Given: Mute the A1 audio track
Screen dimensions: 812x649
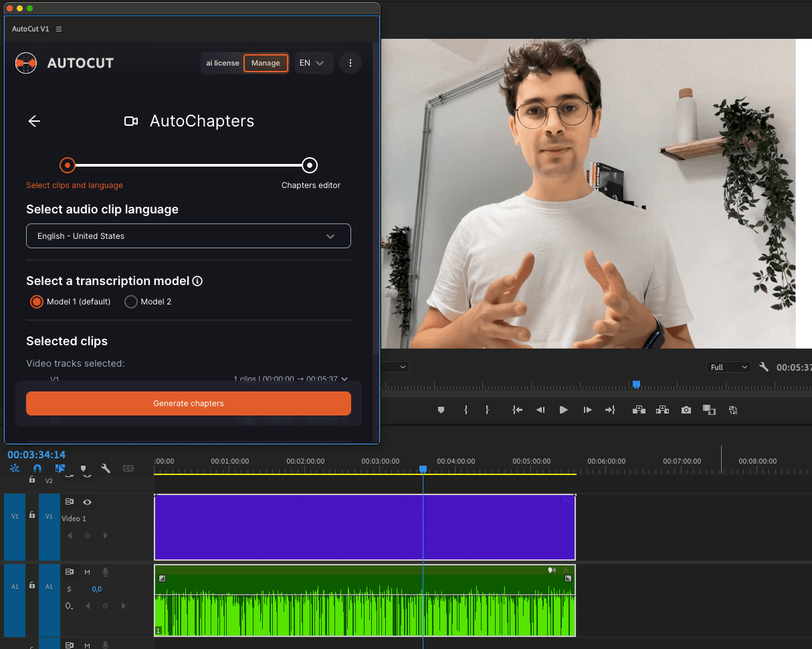Looking at the screenshot, I should (x=87, y=572).
